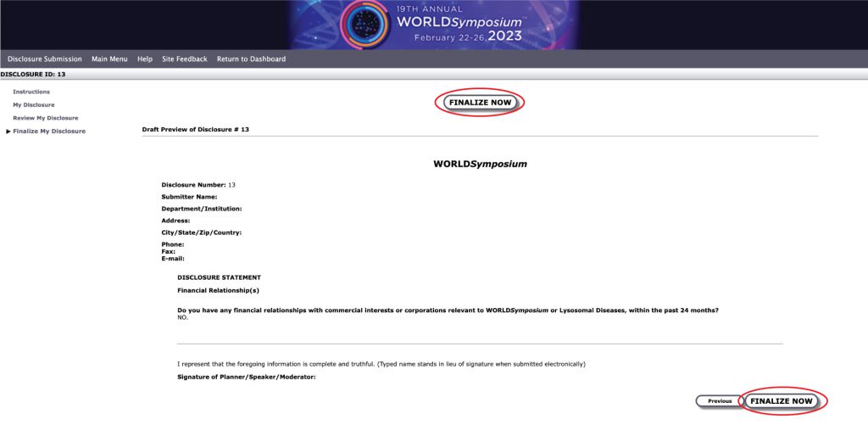Open My Disclosure in the sidebar
The height and width of the screenshot is (425, 868).
[x=34, y=104]
